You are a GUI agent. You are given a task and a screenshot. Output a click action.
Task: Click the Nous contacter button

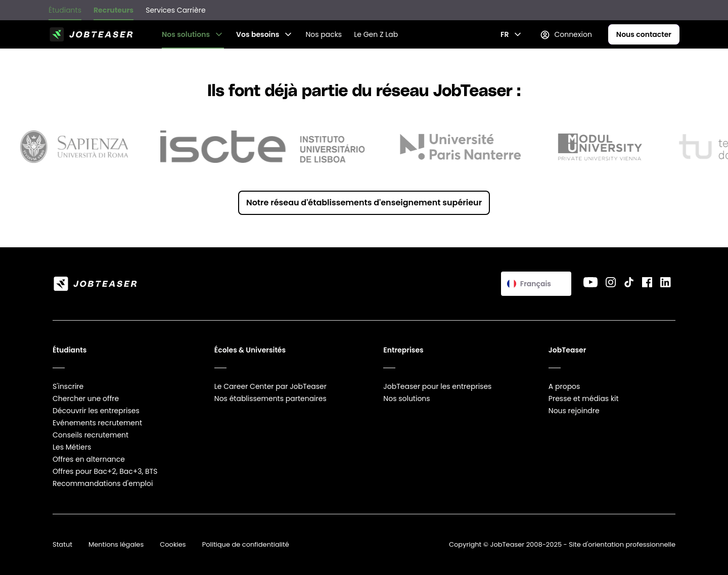click(644, 34)
